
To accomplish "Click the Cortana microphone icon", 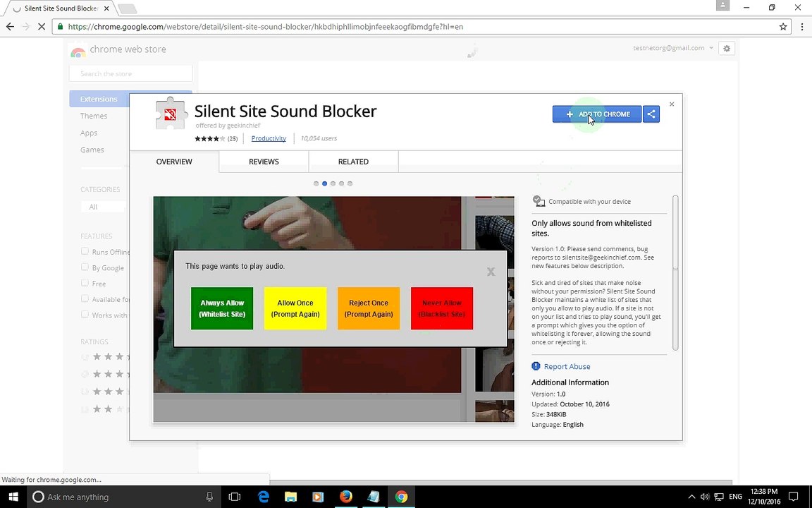I will pos(209,497).
